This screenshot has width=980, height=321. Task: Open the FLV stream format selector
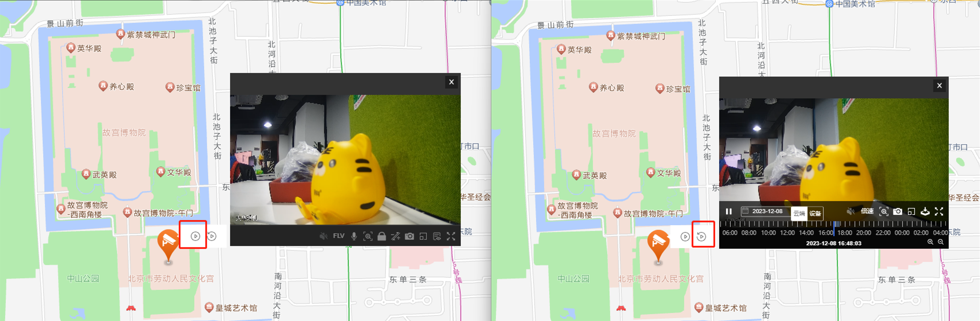pos(339,236)
